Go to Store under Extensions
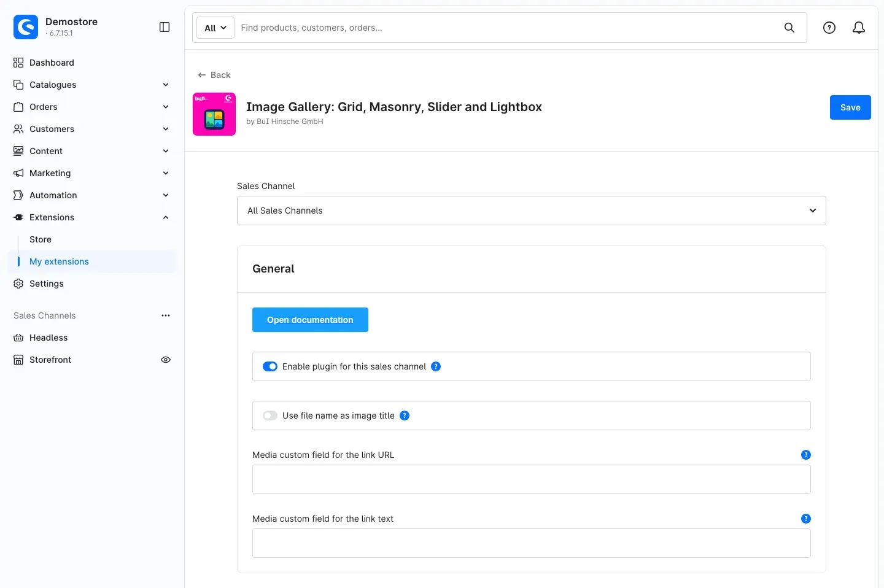 point(41,239)
